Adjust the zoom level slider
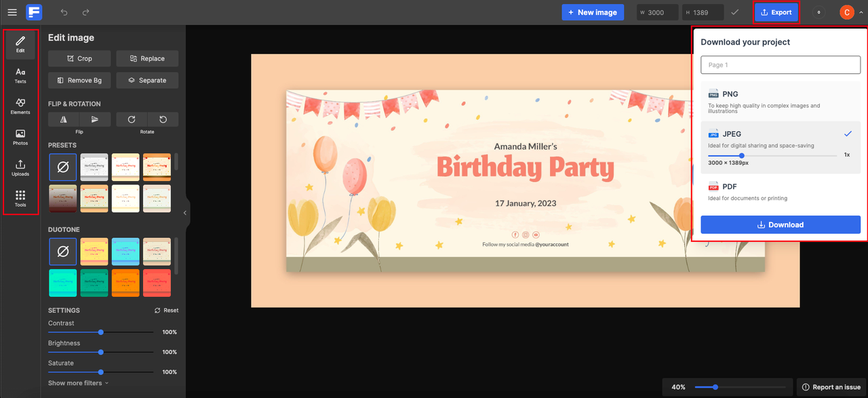Viewport: 868px width, 398px height. coord(715,387)
